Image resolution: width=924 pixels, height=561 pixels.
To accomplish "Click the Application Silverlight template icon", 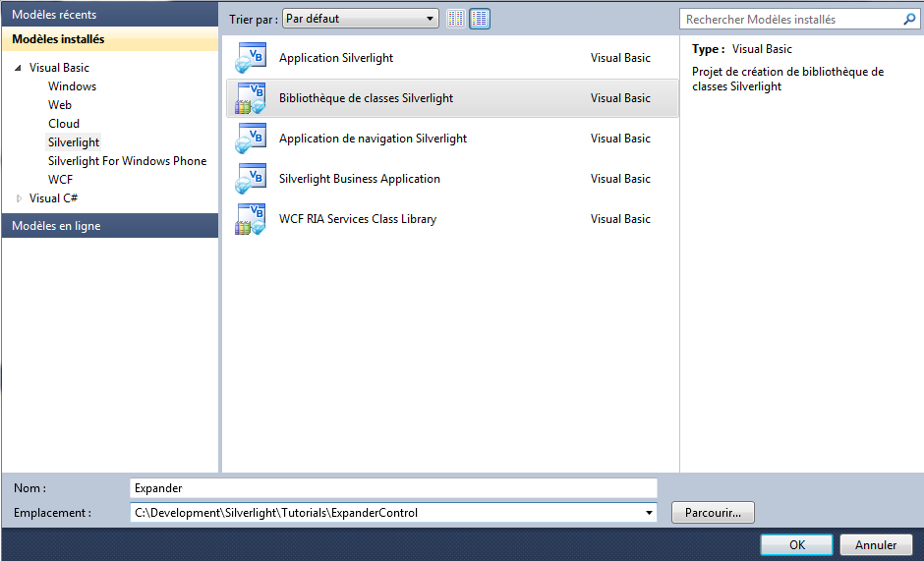I will click(250, 58).
